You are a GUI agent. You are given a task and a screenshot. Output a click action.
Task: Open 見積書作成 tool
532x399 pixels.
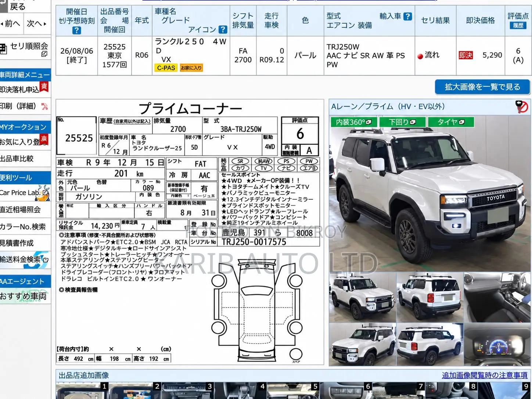tap(17, 243)
